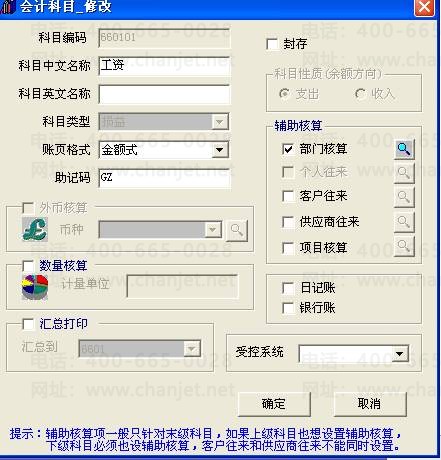Click the magnifier icon beside 部门核算

pos(404,149)
